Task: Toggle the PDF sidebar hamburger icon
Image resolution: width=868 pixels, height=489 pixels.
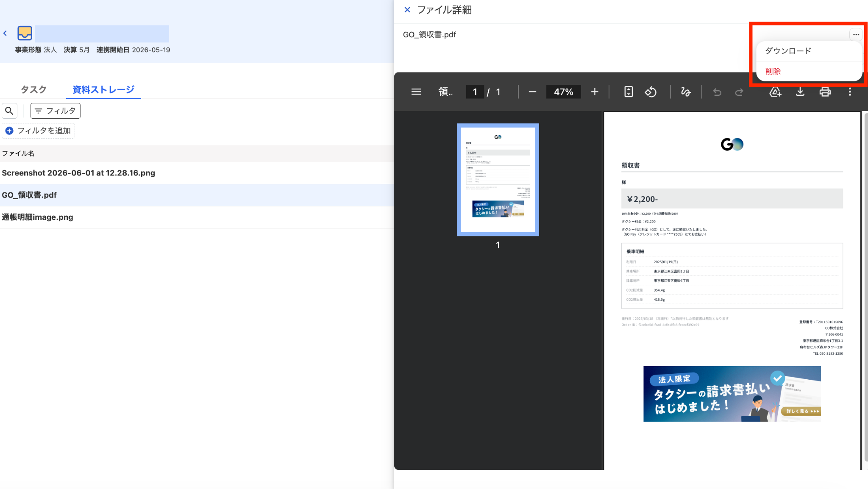Action: point(416,92)
